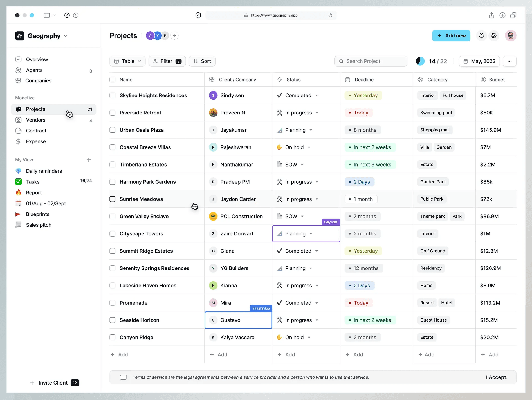The image size is (532, 400).
Task: Open the Urban Oasis Plaza Planning status dropdown
Action: tap(311, 130)
